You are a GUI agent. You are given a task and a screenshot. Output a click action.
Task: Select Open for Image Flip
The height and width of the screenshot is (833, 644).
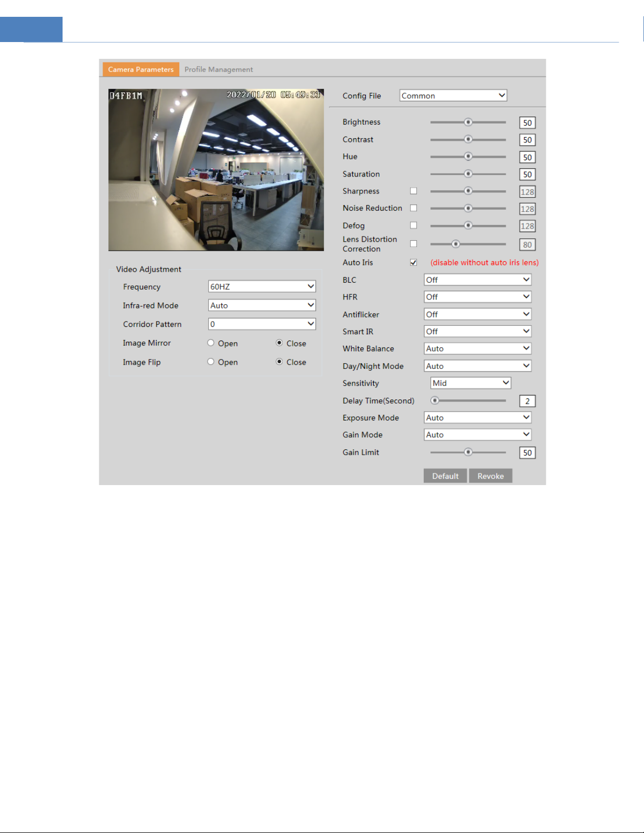tap(211, 362)
